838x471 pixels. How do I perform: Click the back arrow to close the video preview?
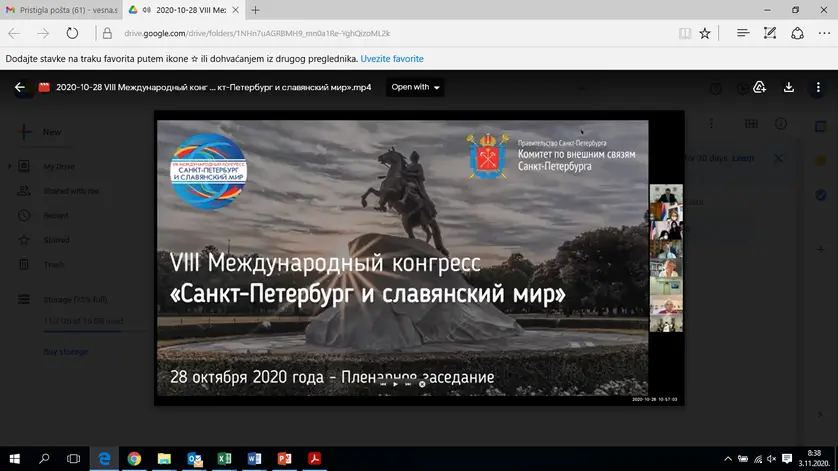(x=19, y=87)
